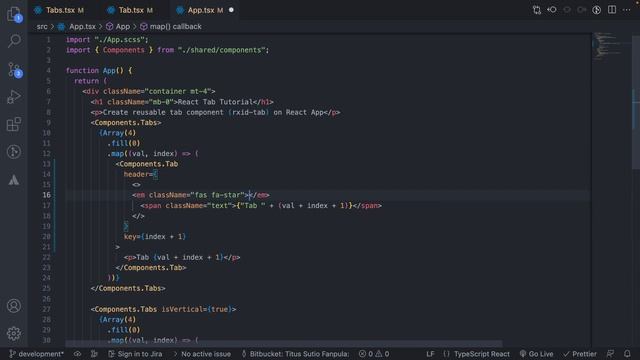
Task: Click the feedback icon beside the bell
Action: 611,354
